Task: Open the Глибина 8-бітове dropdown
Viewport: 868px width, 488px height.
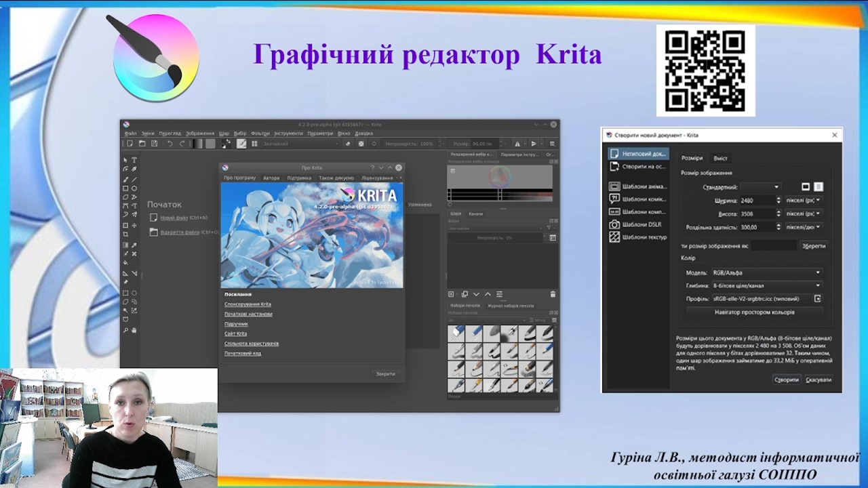Action: [x=766, y=285]
